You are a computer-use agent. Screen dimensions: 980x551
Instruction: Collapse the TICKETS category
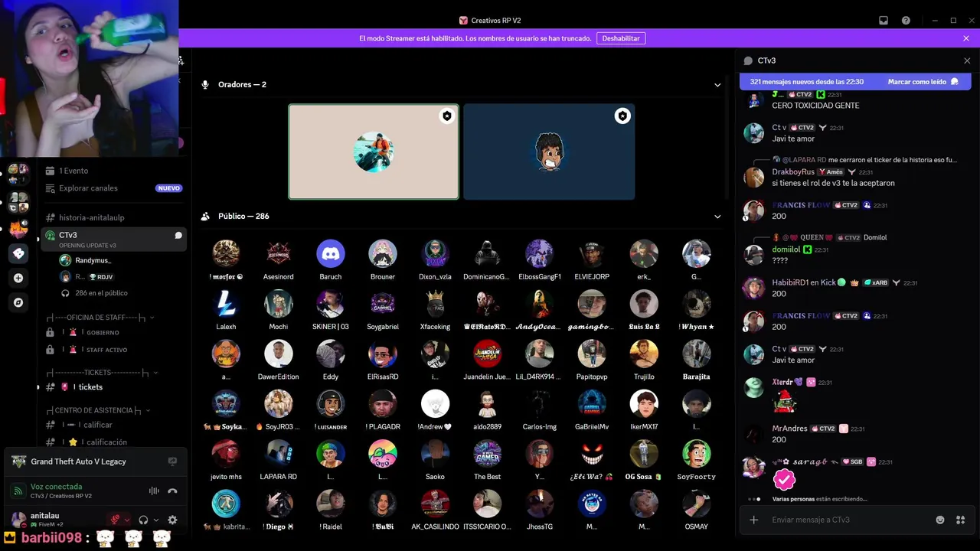point(101,373)
